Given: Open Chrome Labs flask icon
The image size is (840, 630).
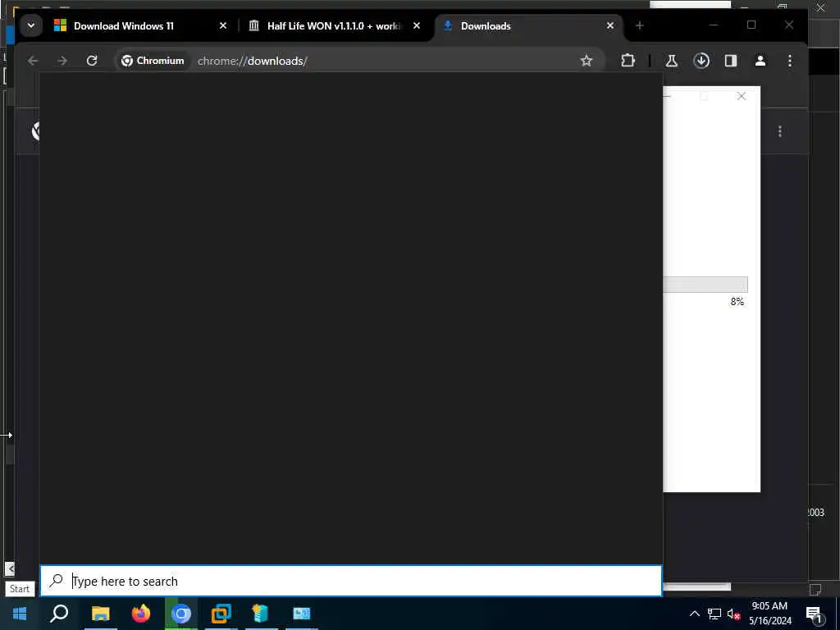Looking at the screenshot, I should pyautogui.click(x=671, y=61).
